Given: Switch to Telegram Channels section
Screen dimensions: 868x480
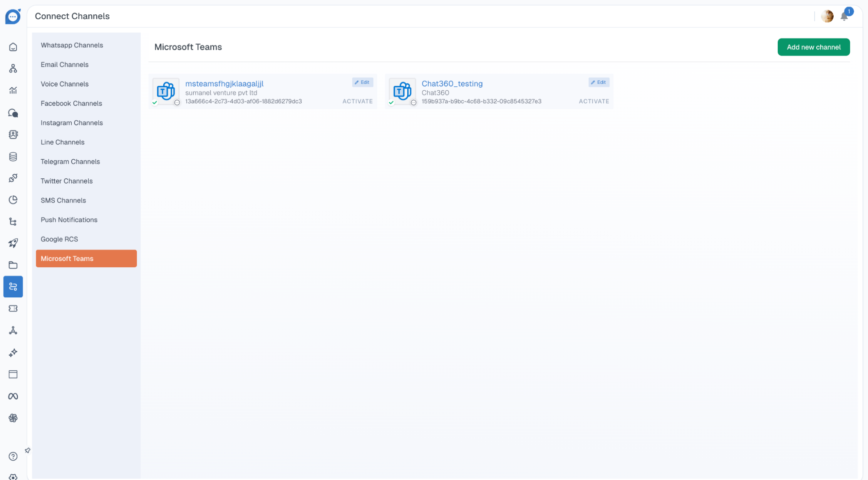Looking at the screenshot, I should pyautogui.click(x=70, y=161).
